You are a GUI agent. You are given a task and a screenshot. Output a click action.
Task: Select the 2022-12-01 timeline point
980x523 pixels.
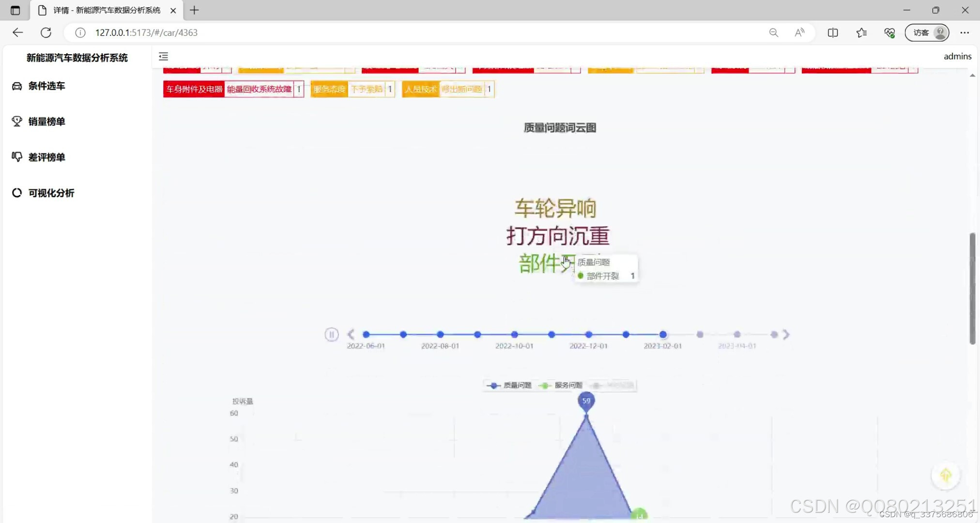pos(588,334)
